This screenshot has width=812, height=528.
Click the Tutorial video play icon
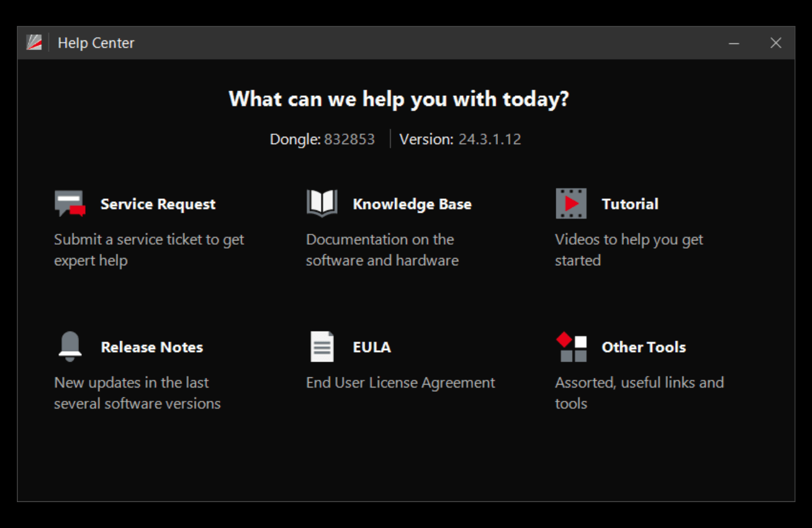(x=571, y=204)
